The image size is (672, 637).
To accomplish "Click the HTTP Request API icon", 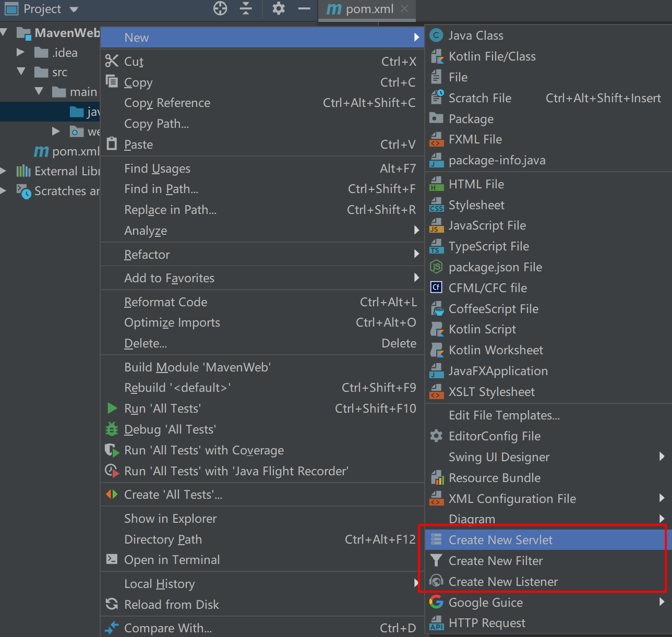I will 436,623.
